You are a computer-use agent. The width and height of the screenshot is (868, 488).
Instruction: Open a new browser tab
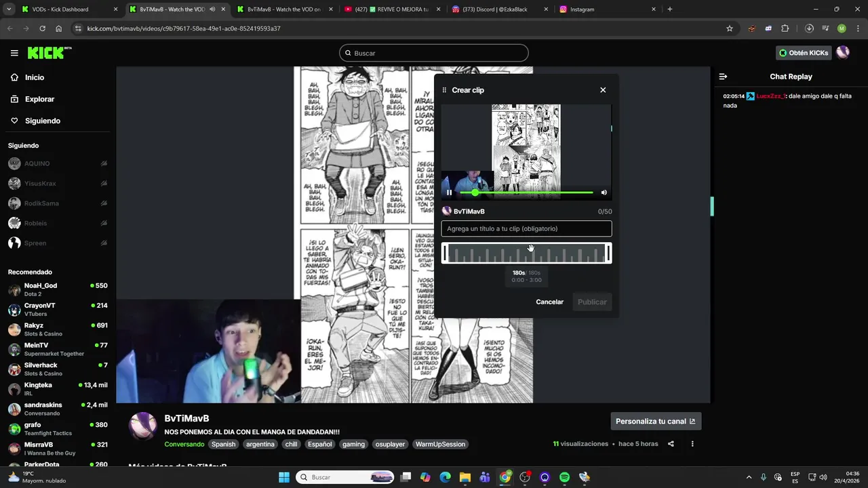click(670, 9)
